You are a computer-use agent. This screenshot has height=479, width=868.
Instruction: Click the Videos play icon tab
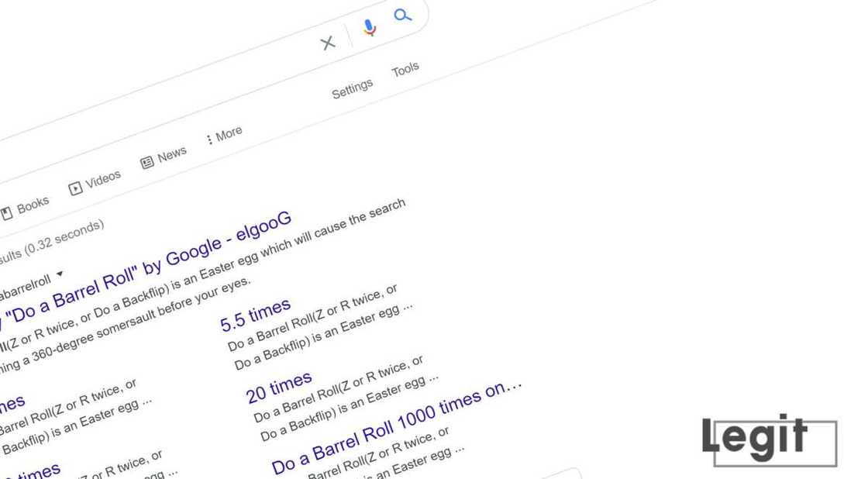point(75,188)
